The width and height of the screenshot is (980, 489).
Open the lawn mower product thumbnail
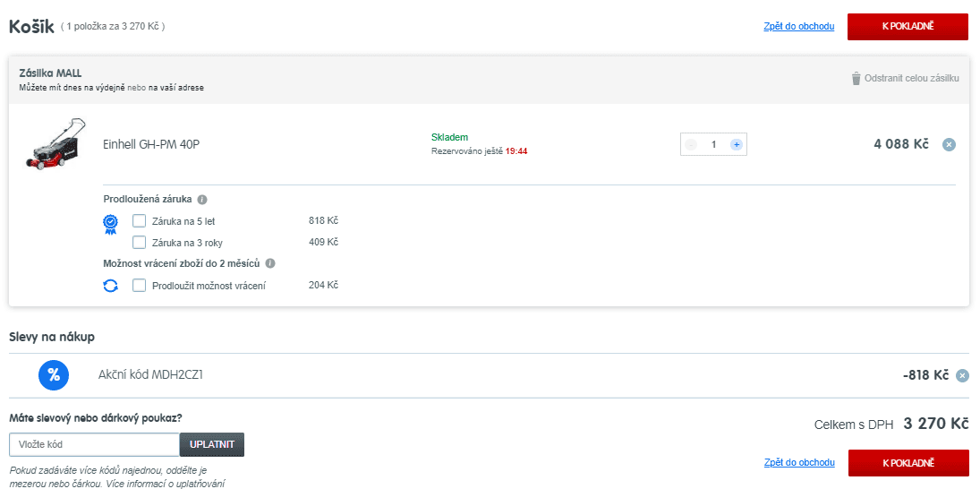point(55,144)
